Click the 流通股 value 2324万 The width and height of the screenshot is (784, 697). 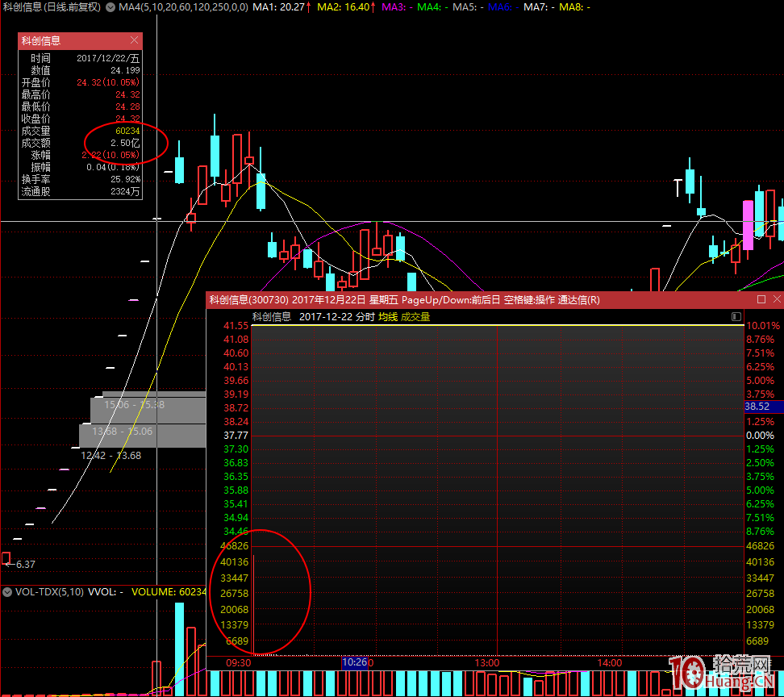[x=125, y=191]
